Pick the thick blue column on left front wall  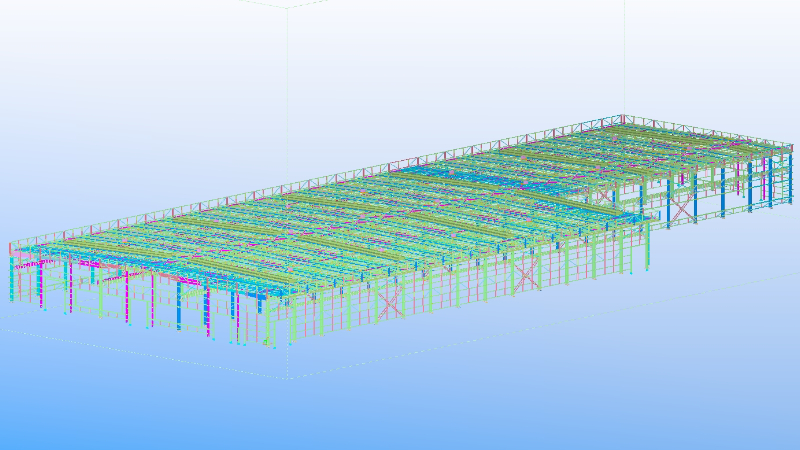point(179,303)
